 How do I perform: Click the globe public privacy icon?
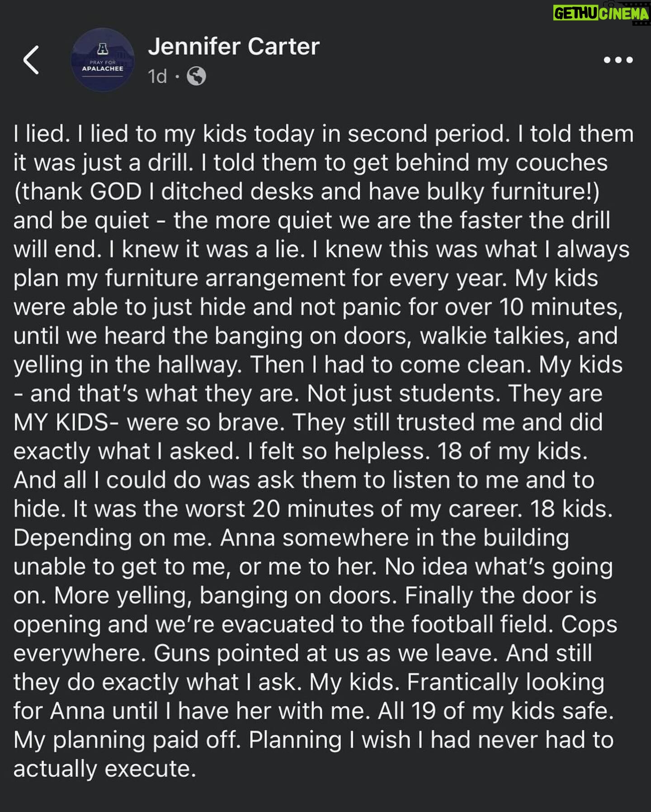click(197, 76)
